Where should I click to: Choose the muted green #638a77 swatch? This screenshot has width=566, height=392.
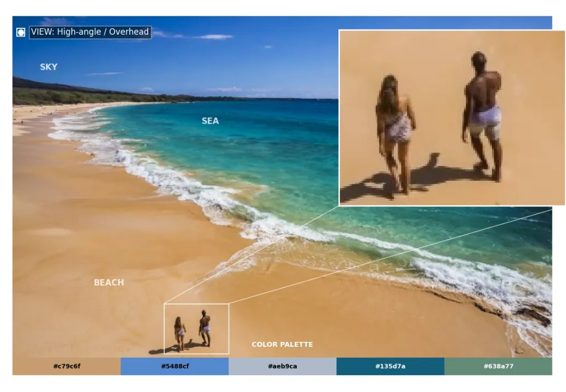pyautogui.click(x=498, y=366)
